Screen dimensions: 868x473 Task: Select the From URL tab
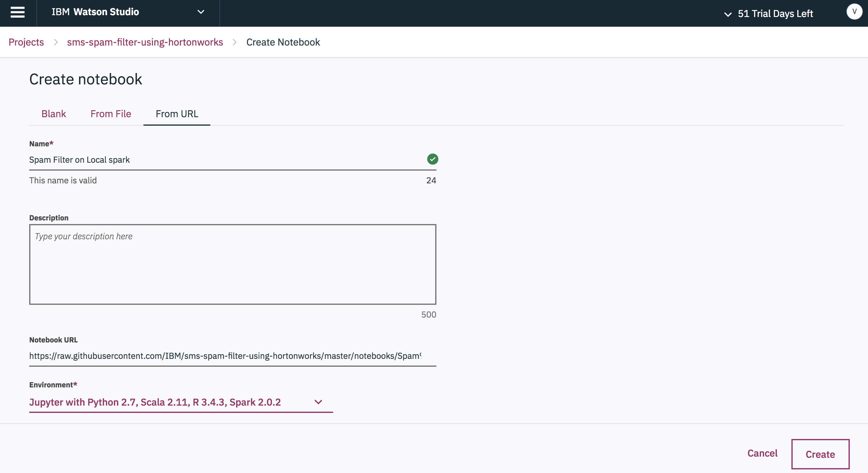pos(177,114)
